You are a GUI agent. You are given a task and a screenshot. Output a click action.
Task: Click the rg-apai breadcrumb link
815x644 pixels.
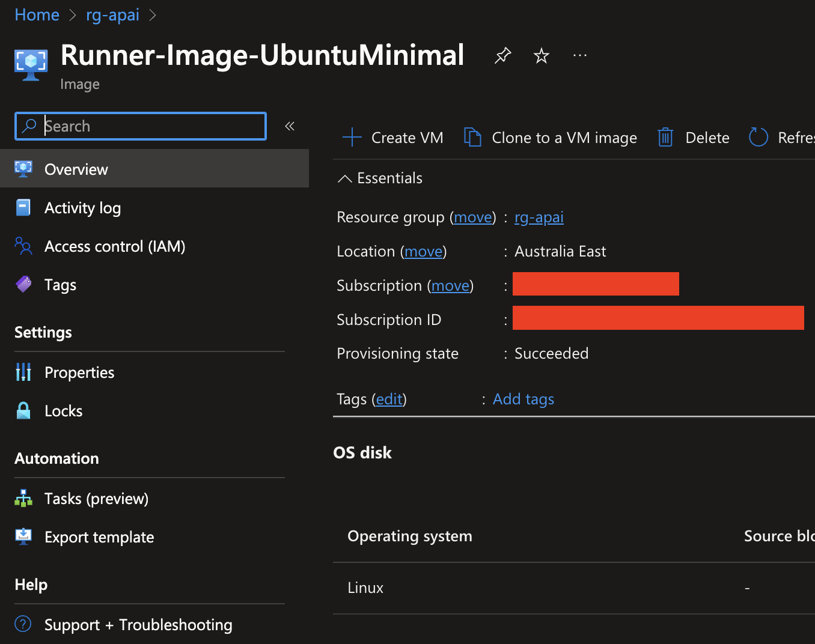pos(112,14)
